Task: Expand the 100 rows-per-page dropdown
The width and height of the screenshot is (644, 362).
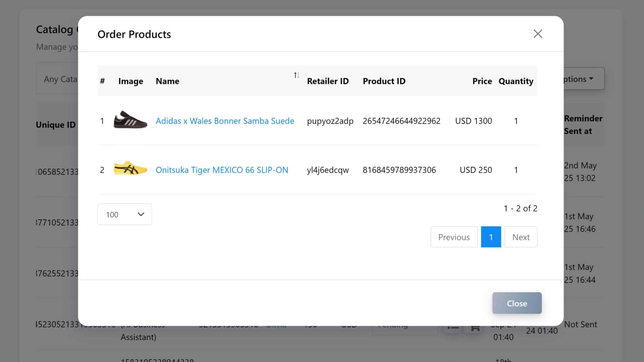Action: 125,214
